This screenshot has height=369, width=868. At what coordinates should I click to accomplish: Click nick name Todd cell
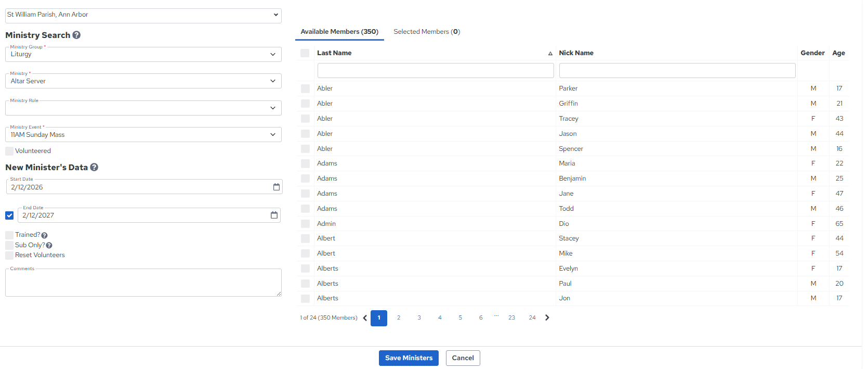point(566,209)
